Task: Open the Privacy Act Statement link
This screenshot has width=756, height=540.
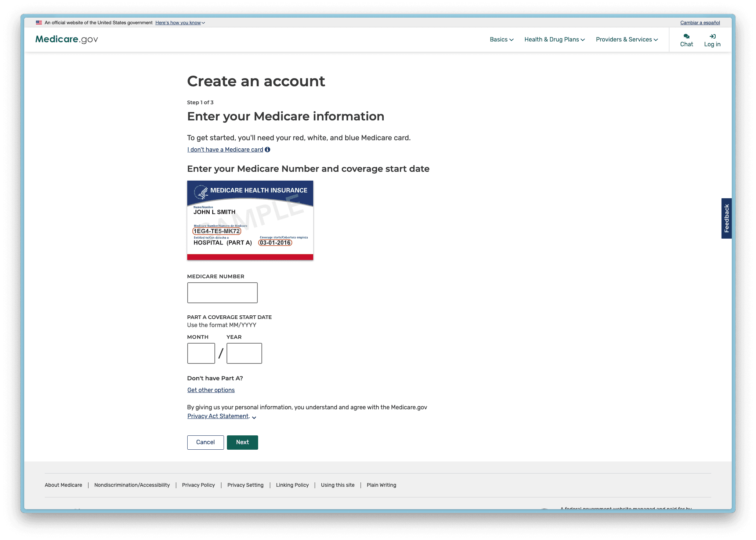Action: 218,416
